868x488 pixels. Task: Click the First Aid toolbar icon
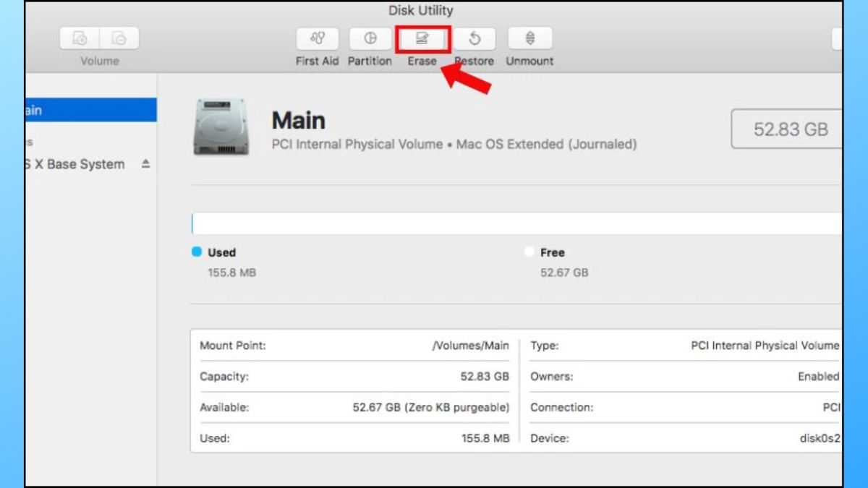coord(317,38)
